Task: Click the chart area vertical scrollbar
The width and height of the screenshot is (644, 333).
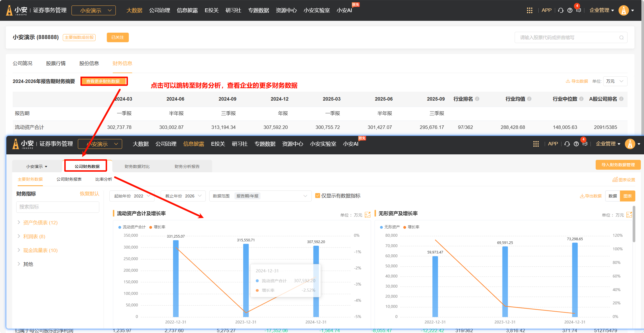Action: click(x=634, y=224)
